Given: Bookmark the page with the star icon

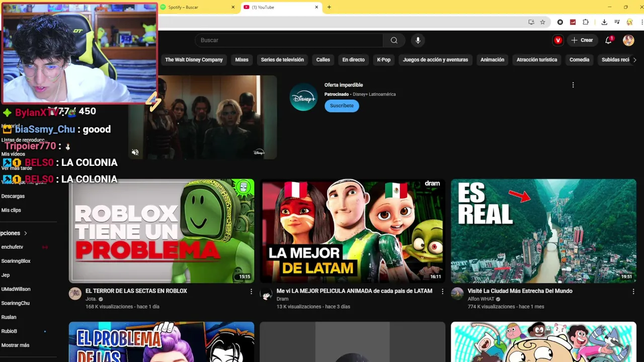Looking at the screenshot, I should click(x=542, y=22).
